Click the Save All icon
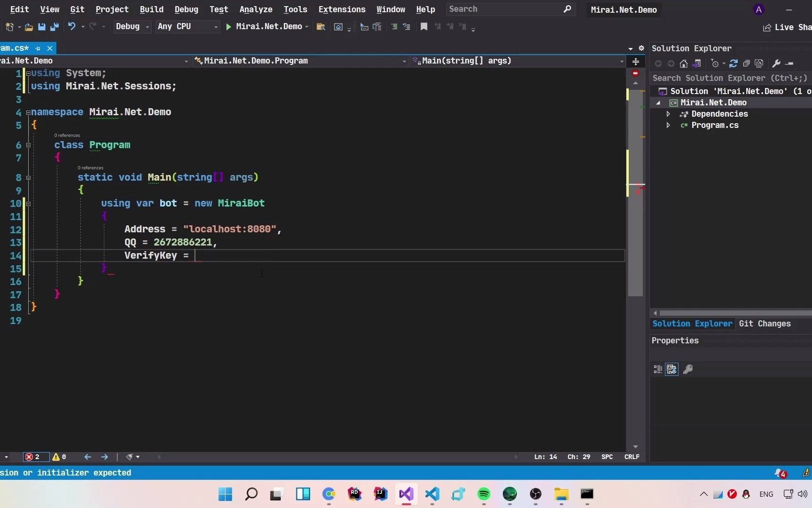This screenshot has height=508, width=812. 55,27
